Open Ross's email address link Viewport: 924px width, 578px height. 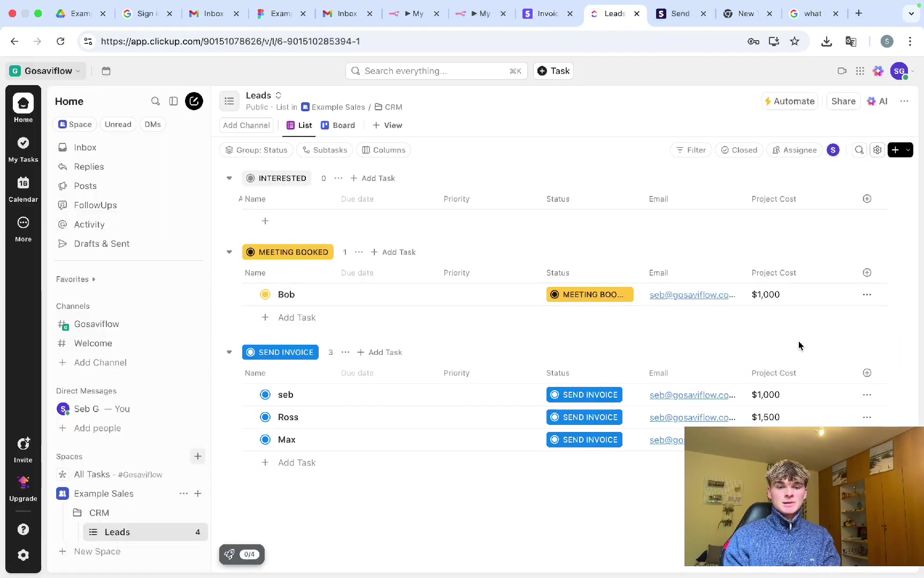[x=692, y=417]
